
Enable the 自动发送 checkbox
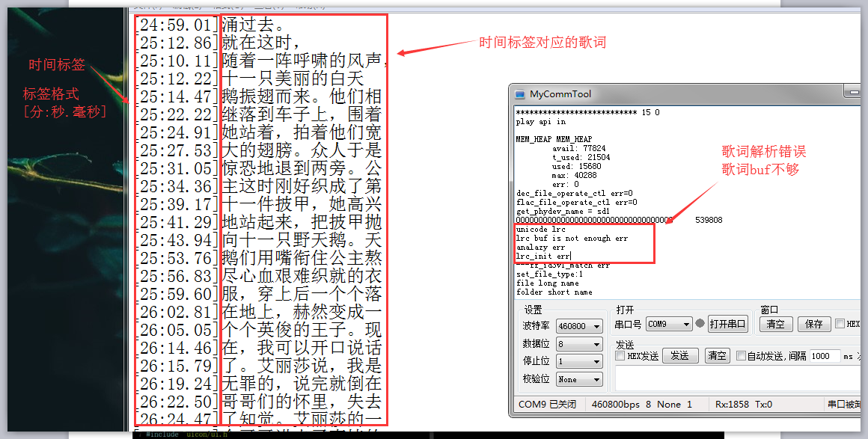tap(741, 356)
